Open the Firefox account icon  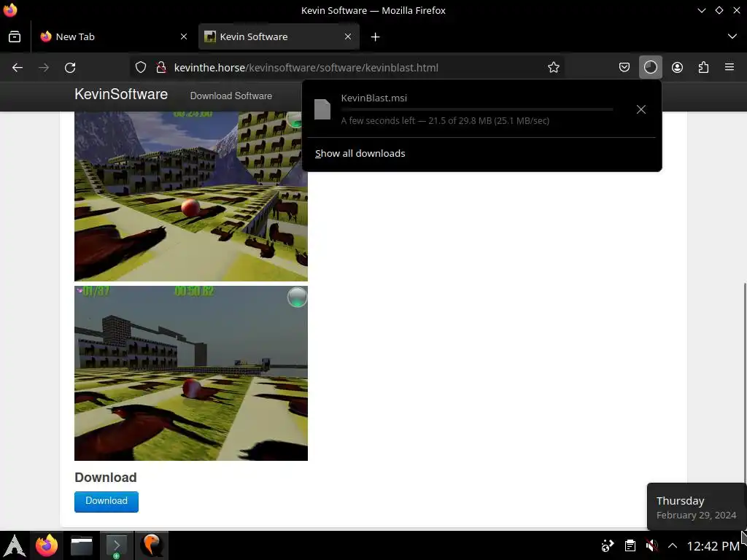coord(677,68)
